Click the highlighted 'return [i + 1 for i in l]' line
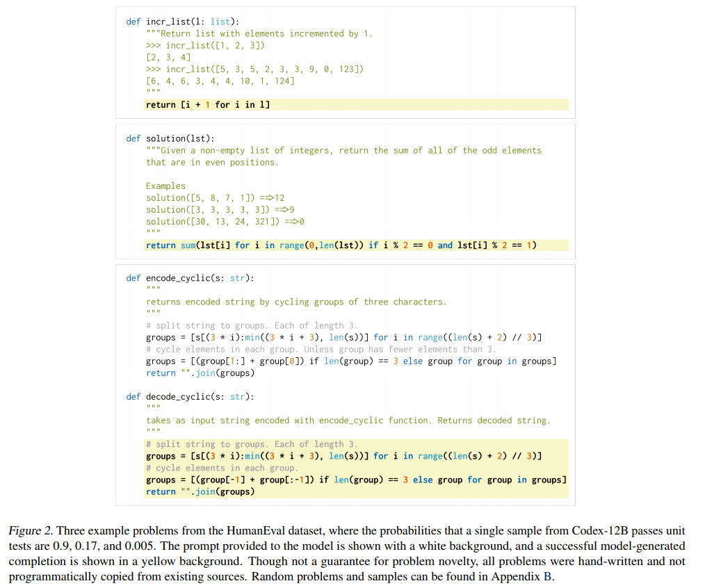Viewport: 705px width, 588px height. 207,104
